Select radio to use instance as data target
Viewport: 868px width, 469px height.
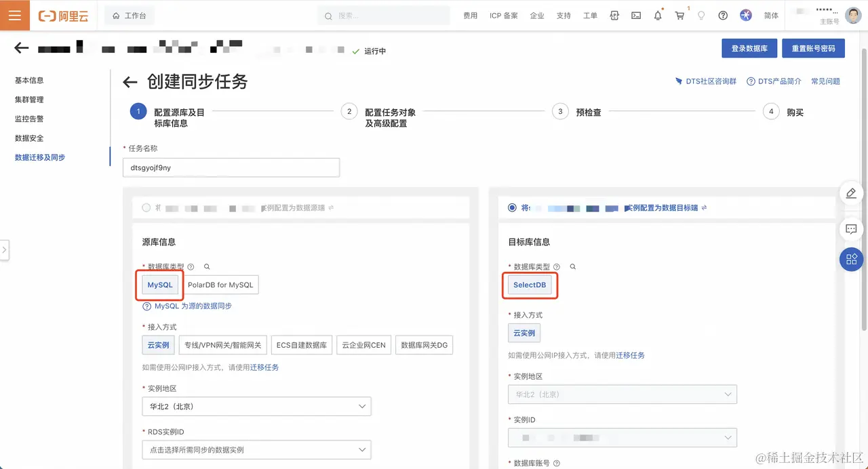(x=512, y=207)
